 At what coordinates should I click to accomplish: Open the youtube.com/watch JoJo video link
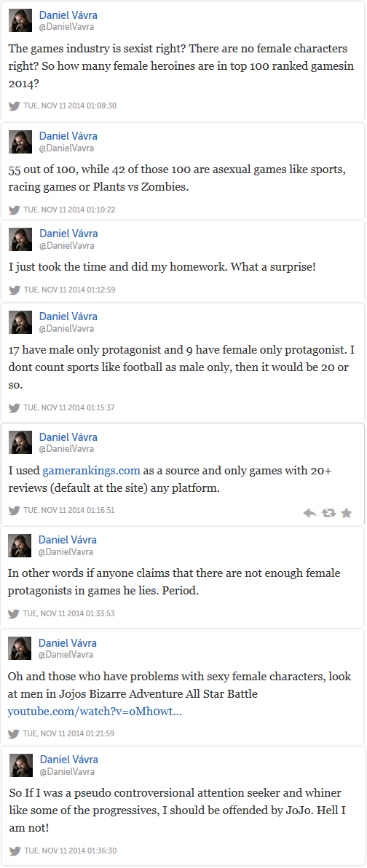point(95,712)
